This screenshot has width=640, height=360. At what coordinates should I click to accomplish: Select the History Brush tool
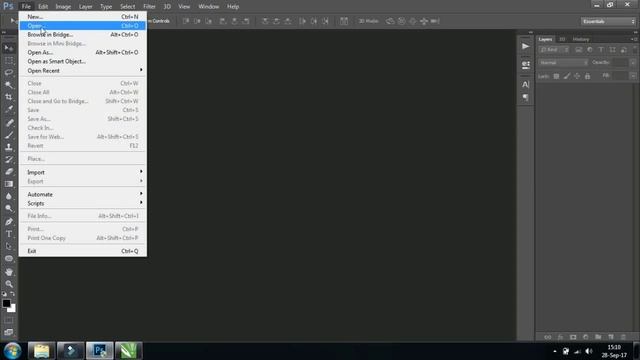(9, 159)
